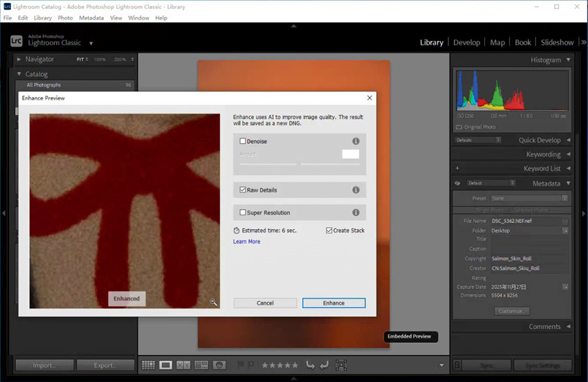Screen dimensions: 588x382
Task: Click the Draw Face Region tool
Action: [341, 365]
